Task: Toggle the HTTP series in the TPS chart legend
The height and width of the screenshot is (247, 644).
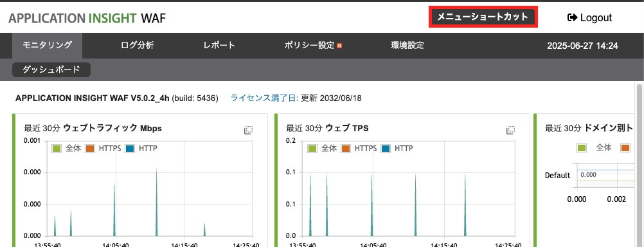Action: [x=397, y=149]
